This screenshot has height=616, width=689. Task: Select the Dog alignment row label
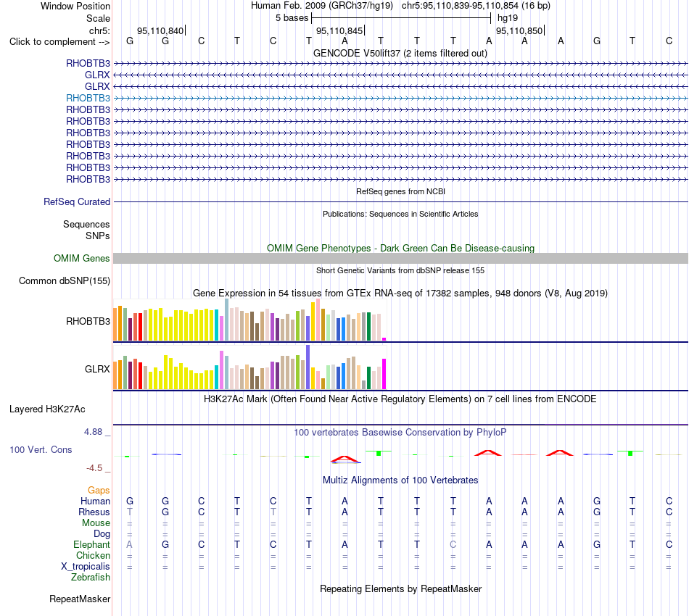click(102, 533)
